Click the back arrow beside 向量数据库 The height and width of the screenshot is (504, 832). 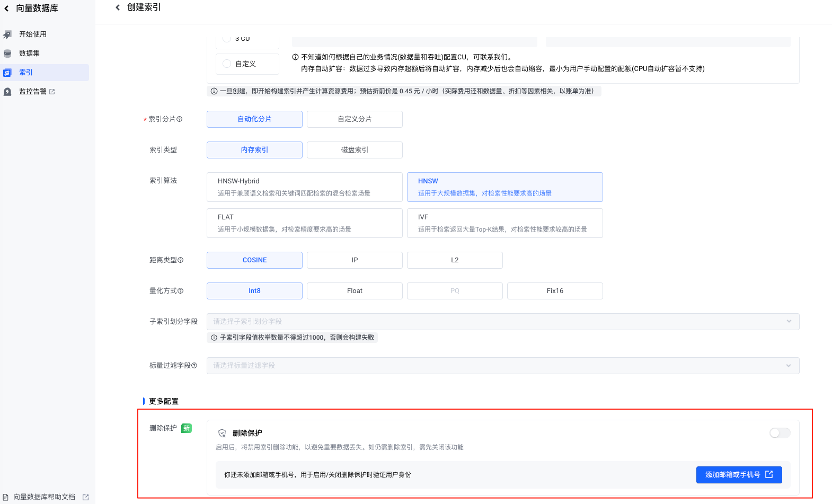tap(6, 8)
